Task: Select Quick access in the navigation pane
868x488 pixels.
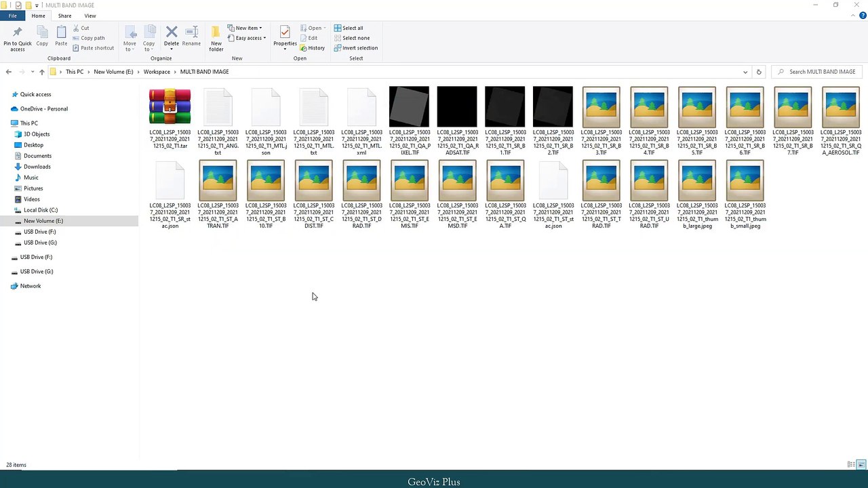Action: 35,94
